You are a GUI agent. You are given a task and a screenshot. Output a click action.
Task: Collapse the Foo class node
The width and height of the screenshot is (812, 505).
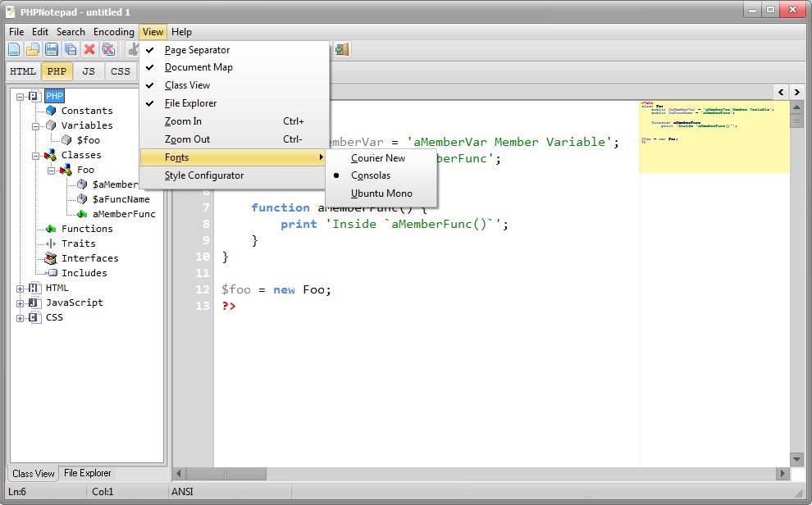(52, 171)
